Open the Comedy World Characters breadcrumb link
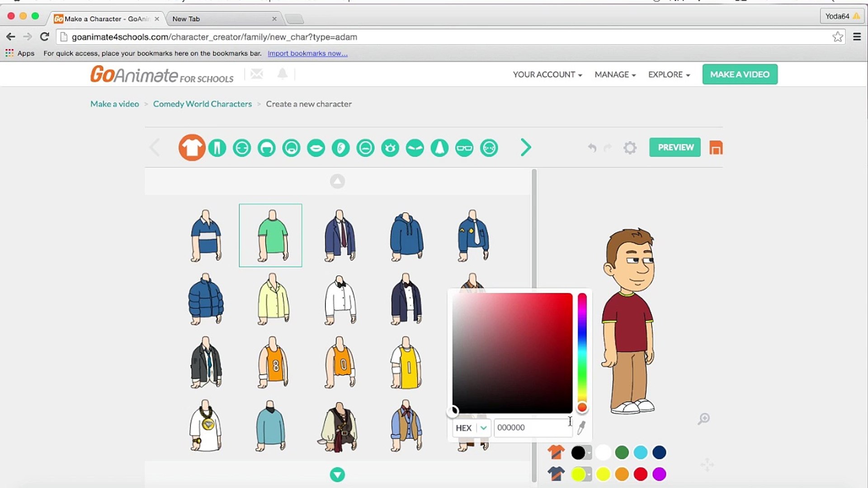Image resolution: width=868 pixels, height=488 pixels. pos(202,103)
